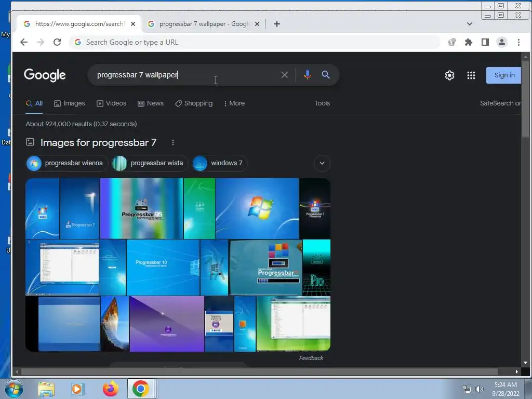
Task: Open the Images for progressbar 7 heading
Action: click(98, 142)
